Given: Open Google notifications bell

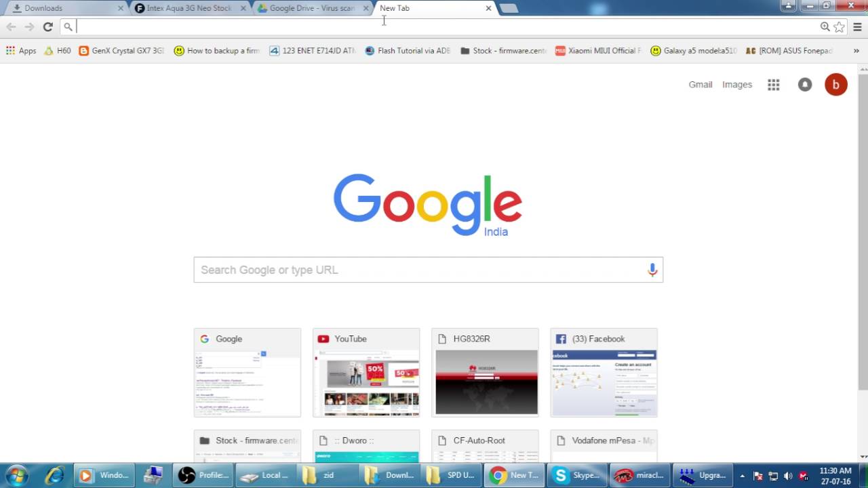Looking at the screenshot, I should (805, 85).
